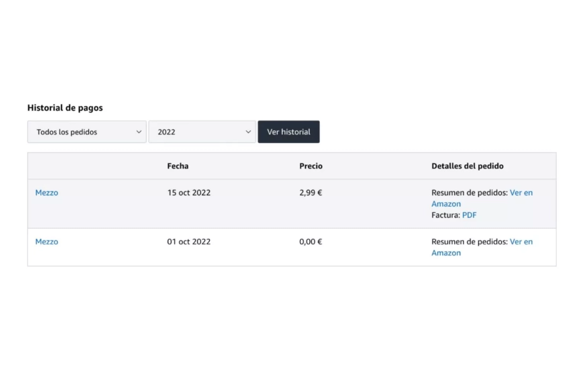The height and width of the screenshot is (371, 588).
Task: Click the date "15 oct 2022"
Action: click(x=189, y=193)
